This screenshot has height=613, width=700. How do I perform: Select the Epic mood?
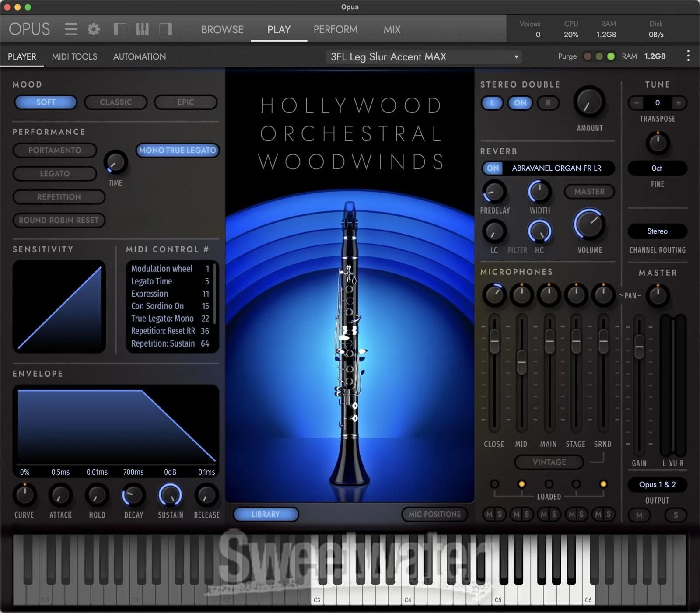[185, 102]
